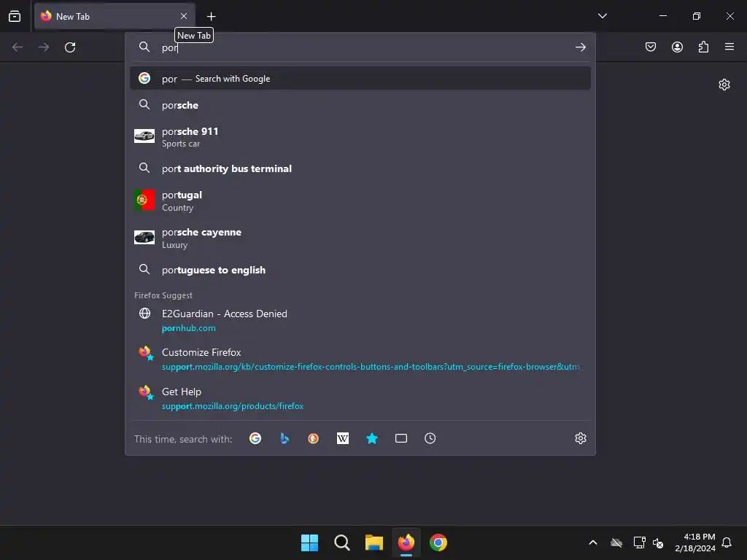Viewport: 747px width, 560px height.
Task: Click Firefox taskbar icon
Action: (406, 542)
